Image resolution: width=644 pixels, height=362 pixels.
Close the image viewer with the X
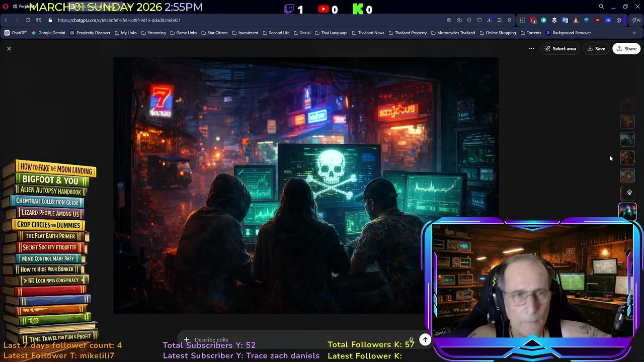click(x=9, y=49)
